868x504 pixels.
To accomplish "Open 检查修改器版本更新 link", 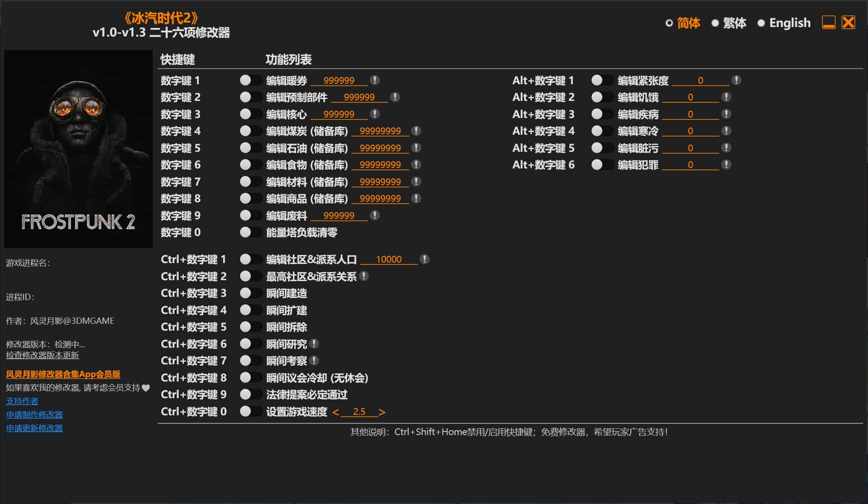I will tap(42, 355).
